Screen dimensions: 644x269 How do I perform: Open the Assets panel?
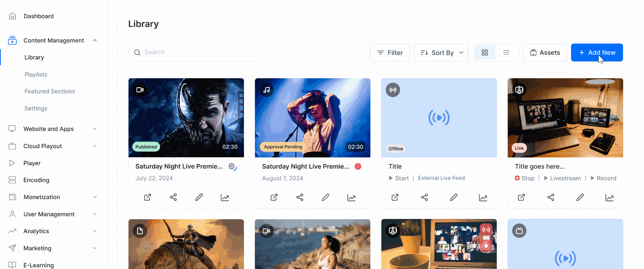pos(545,52)
